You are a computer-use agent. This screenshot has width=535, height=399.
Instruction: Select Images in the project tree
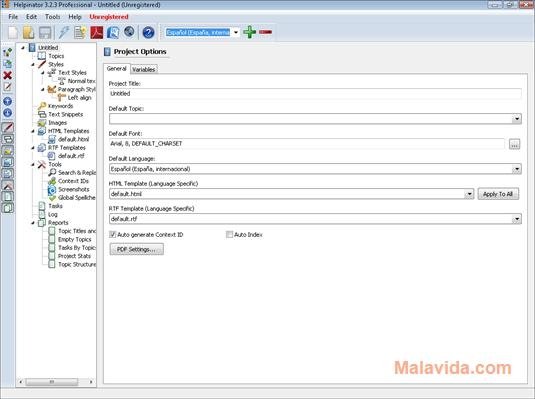57,123
